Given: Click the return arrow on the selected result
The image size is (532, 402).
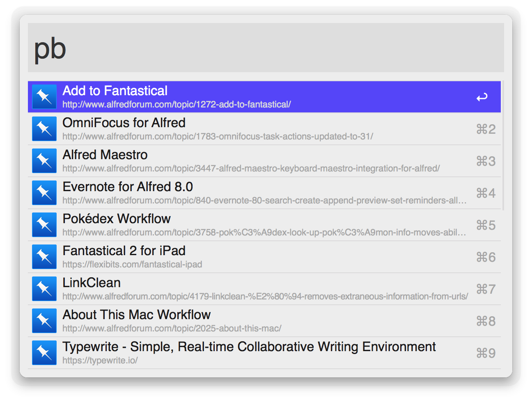Looking at the screenshot, I should pyautogui.click(x=482, y=97).
